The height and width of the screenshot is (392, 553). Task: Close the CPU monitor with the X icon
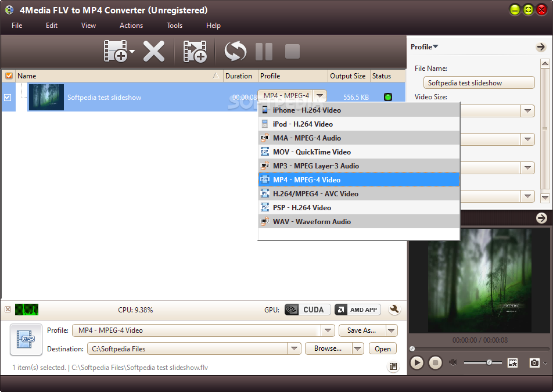8,310
